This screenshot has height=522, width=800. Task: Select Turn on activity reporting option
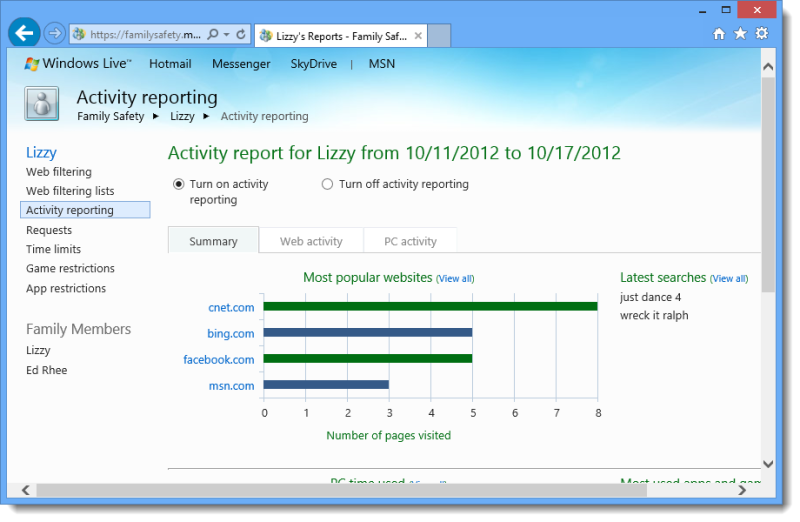point(179,184)
